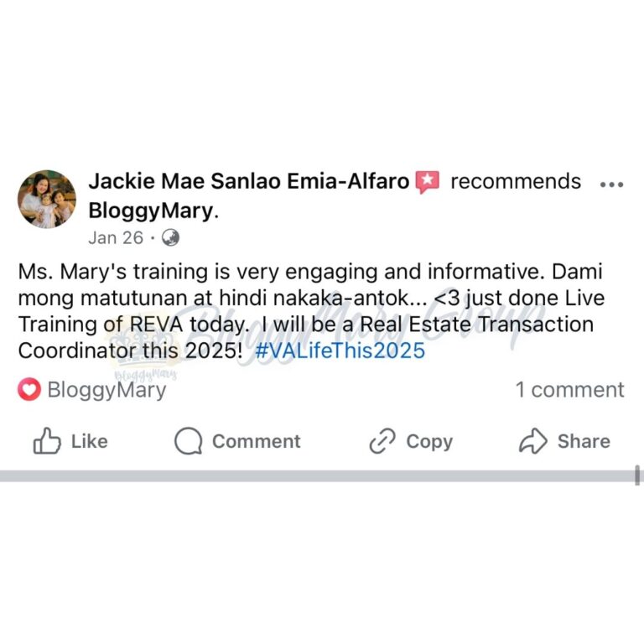
Task: Click the chain-link Copy icon
Action: point(382,441)
